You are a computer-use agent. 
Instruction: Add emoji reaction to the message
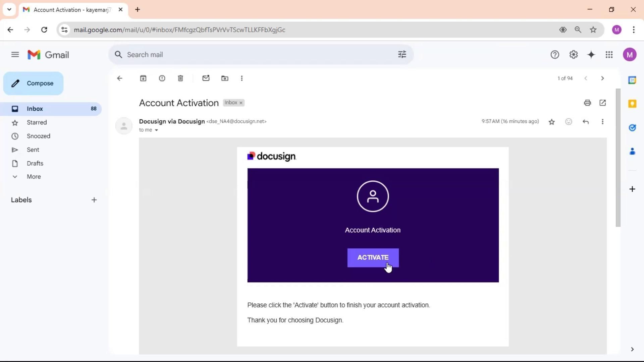(x=569, y=122)
